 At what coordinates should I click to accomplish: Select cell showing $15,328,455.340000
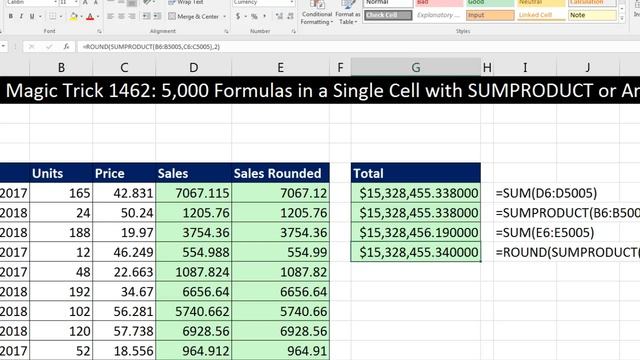coord(416,252)
